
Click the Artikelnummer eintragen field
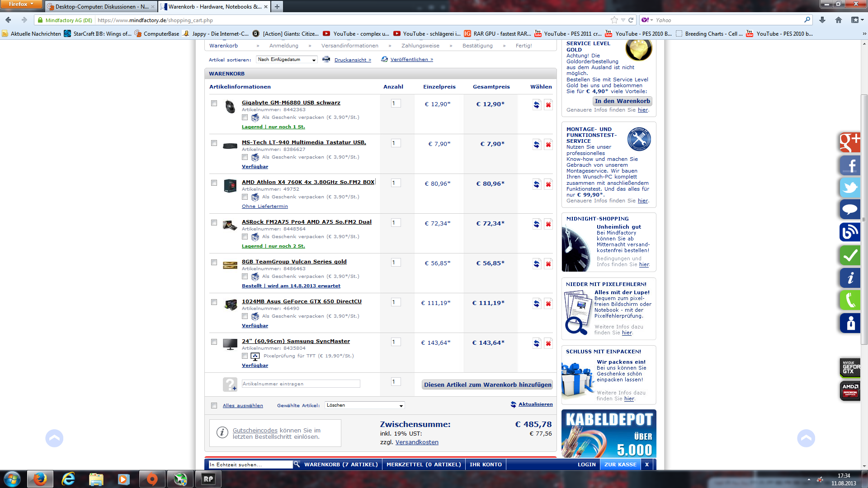coord(301,384)
